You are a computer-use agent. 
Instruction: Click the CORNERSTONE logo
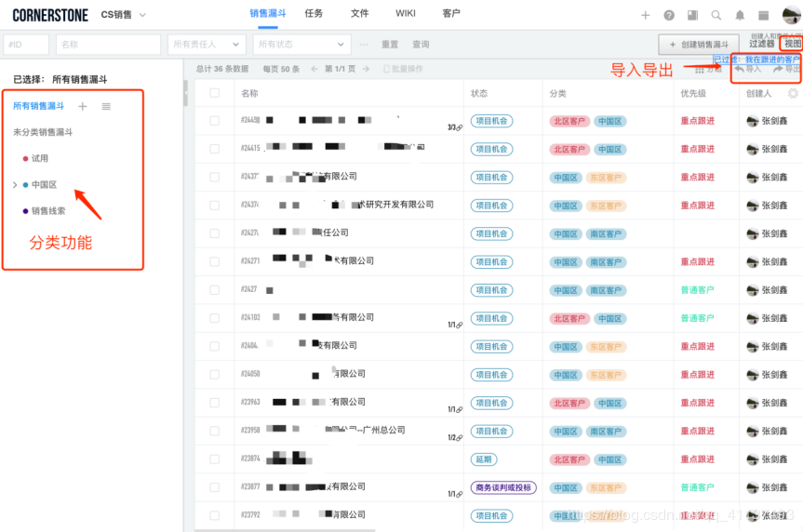50,16
